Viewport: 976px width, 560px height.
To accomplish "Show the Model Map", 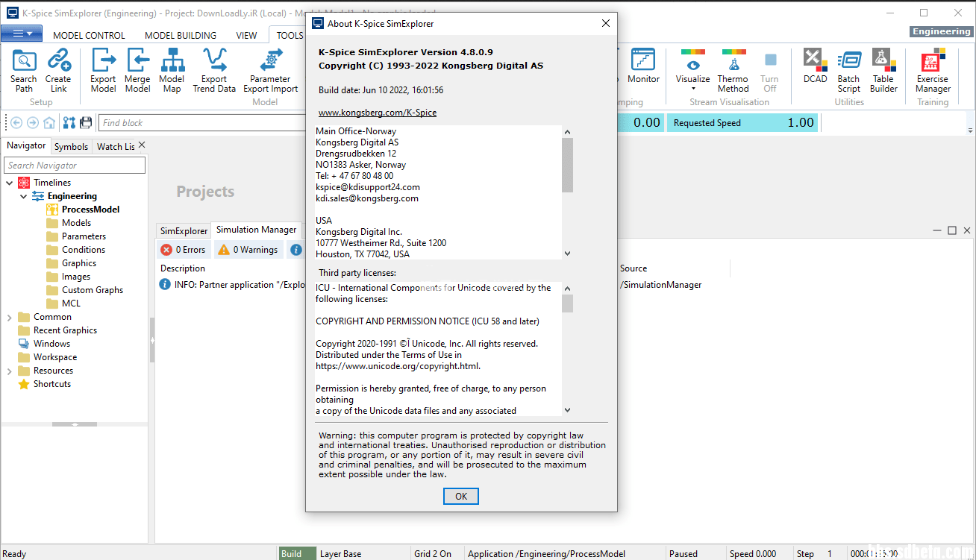I will 172,70.
